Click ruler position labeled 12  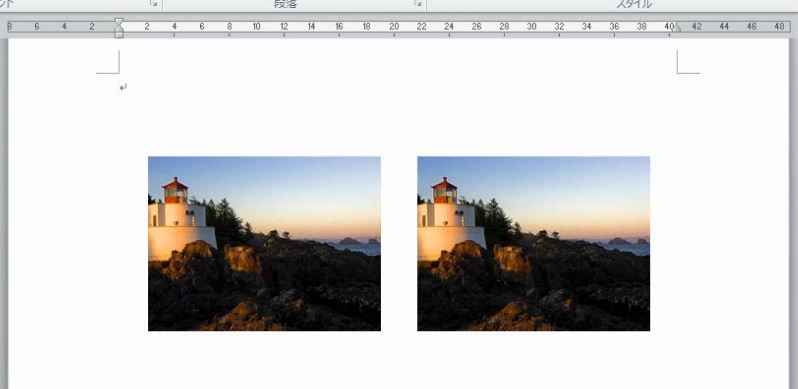click(x=284, y=26)
